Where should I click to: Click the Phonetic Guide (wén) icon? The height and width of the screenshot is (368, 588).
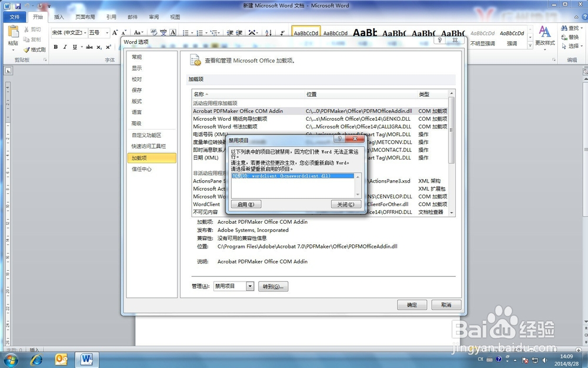[163, 32]
